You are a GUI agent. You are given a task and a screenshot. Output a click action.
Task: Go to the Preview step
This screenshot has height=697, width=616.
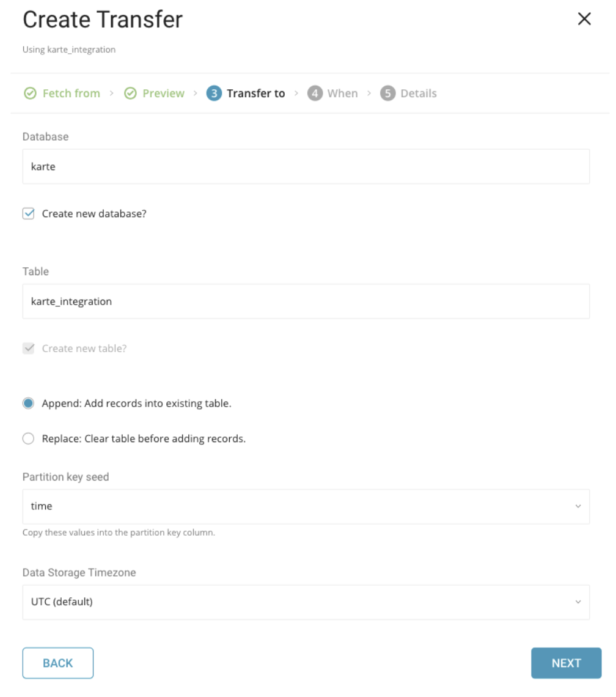click(x=163, y=94)
